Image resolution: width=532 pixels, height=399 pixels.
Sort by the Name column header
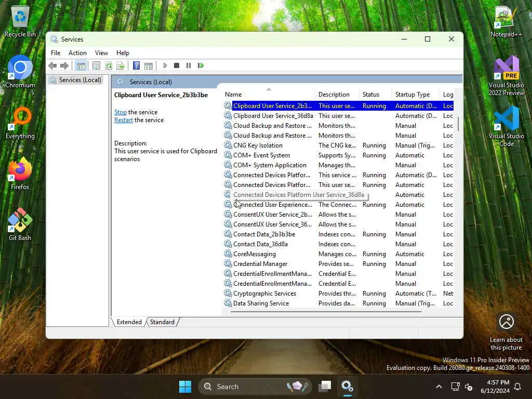click(269, 95)
